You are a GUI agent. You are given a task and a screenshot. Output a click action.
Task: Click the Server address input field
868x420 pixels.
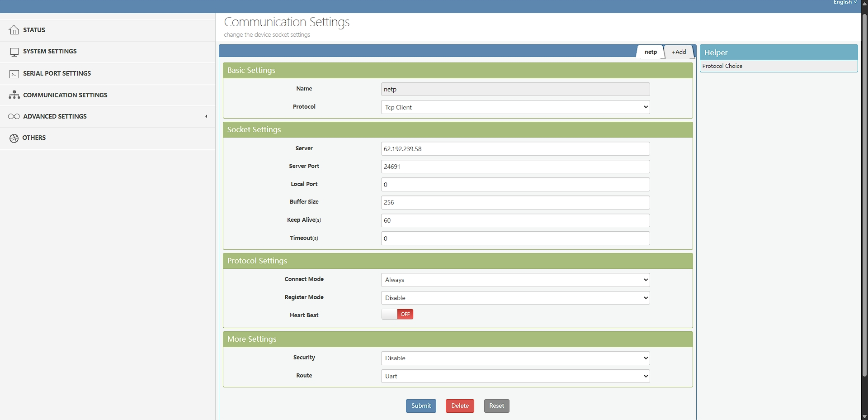click(x=515, y=149)
